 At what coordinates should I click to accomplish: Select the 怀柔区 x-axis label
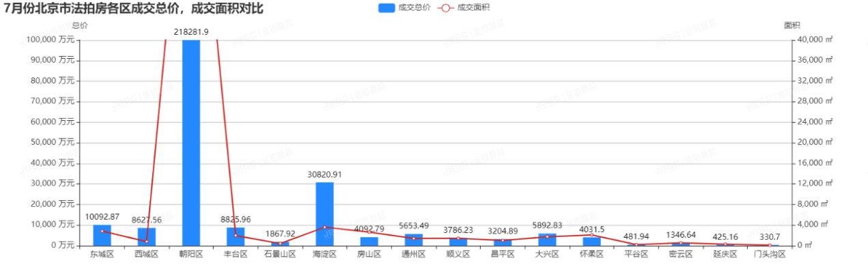coord(591,254)
